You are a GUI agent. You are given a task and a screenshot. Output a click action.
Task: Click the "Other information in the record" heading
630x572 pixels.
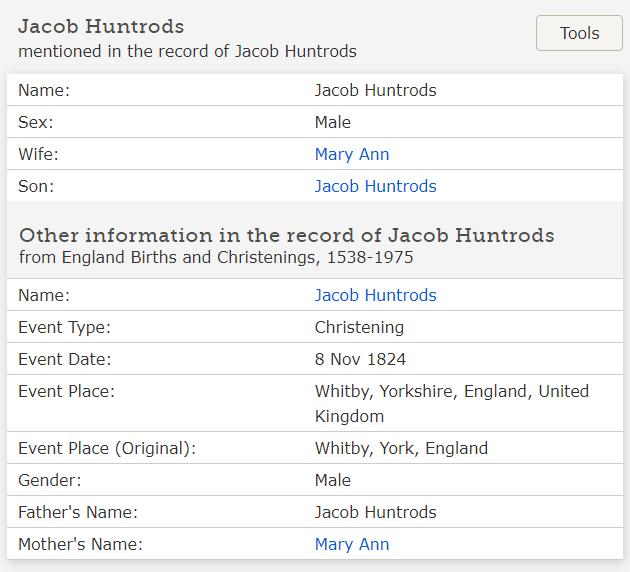tap(286, 235)
